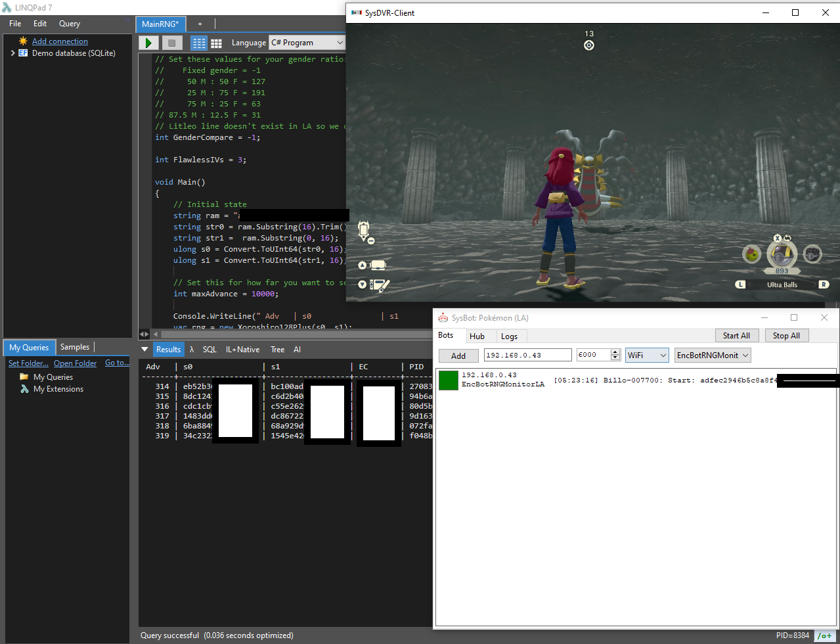Open the Language C# Program dropdown
The width and height of the screenshot is (840, 644).
(x=307, y=43)
